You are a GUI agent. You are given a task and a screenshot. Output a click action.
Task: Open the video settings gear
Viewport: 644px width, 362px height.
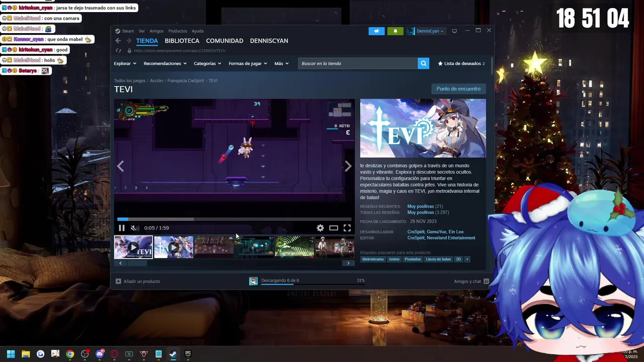click(x=320, y=228)
